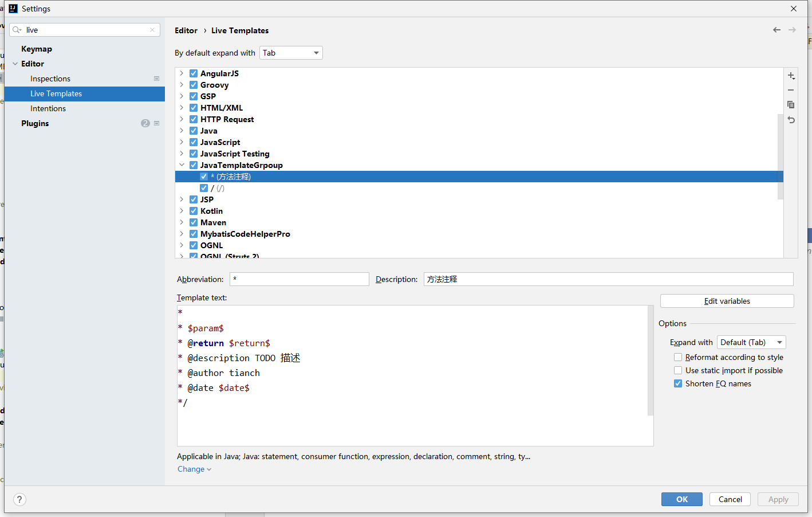The width and height of the screenshot is (812, 517).
Task: Disable the Groovy template group
Action: coord(194,85)
